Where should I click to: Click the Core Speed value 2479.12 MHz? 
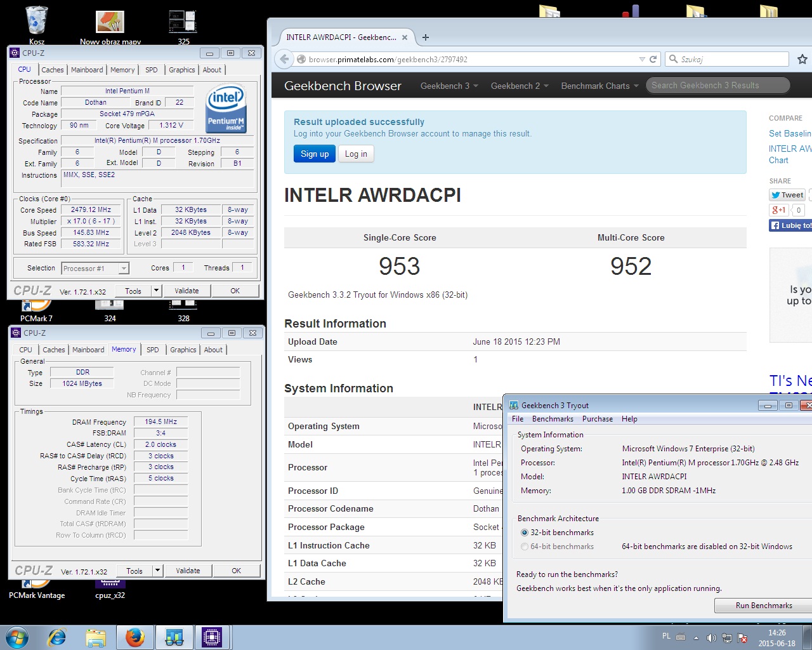pyautogui.click(x=91, y=209)
